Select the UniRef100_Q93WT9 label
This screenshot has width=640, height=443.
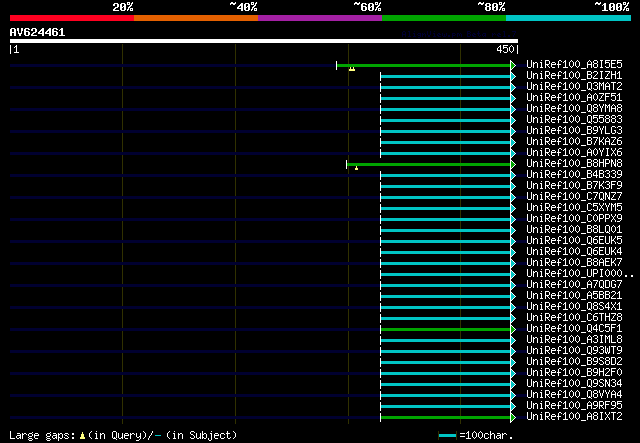click(574, 351)
